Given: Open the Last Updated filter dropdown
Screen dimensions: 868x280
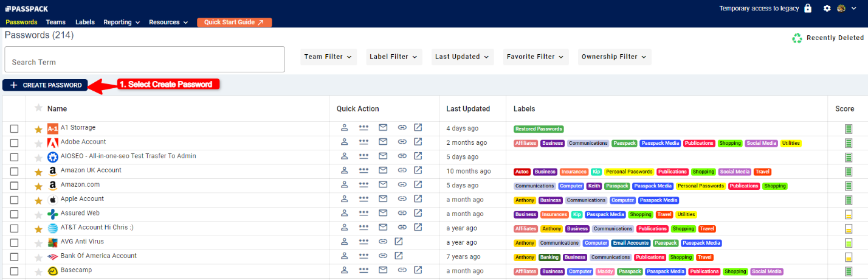Looking at the screenshot, I should click(x=463, y=57).
